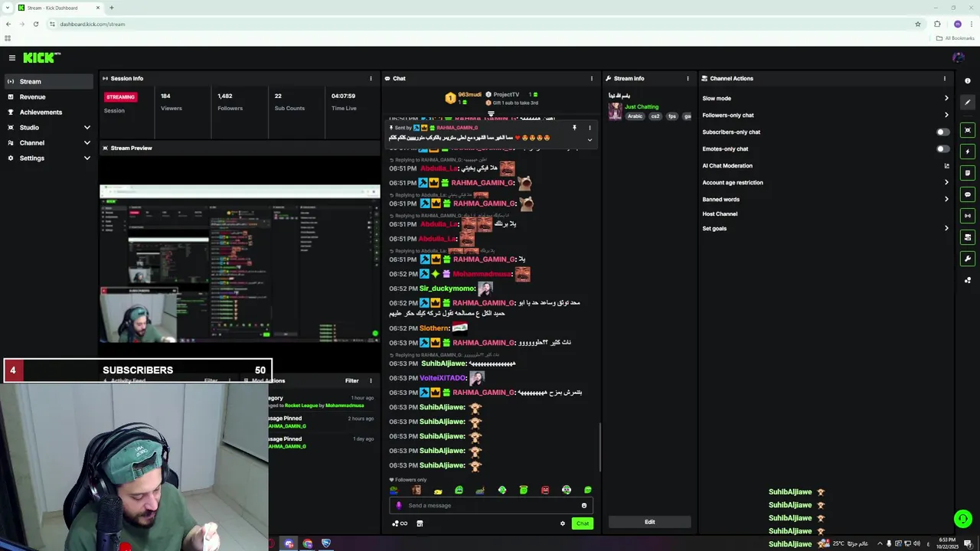Click the Just Chatting category link
The width and height of the screenshot is (980, 551).
(642, 107)
